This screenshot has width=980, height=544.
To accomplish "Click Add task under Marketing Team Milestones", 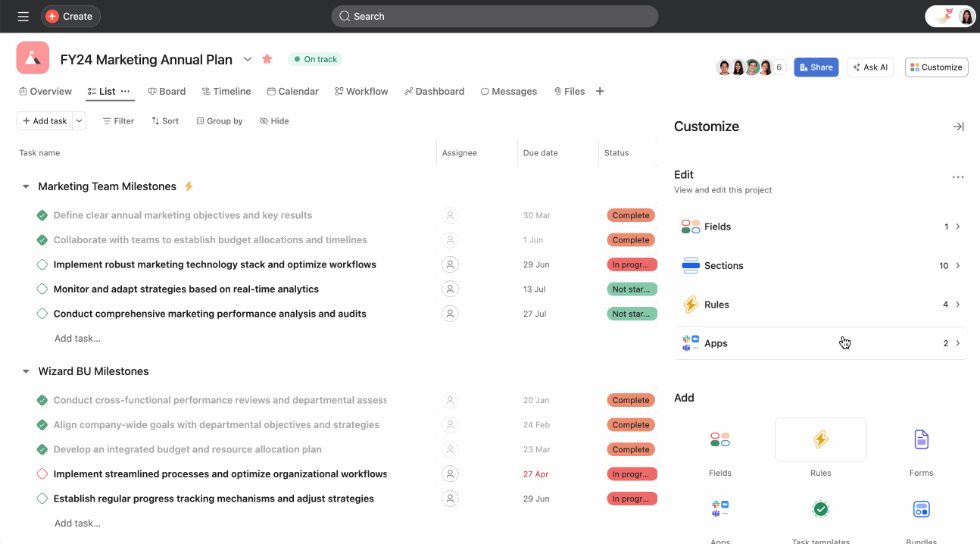I will pos(77,339).
